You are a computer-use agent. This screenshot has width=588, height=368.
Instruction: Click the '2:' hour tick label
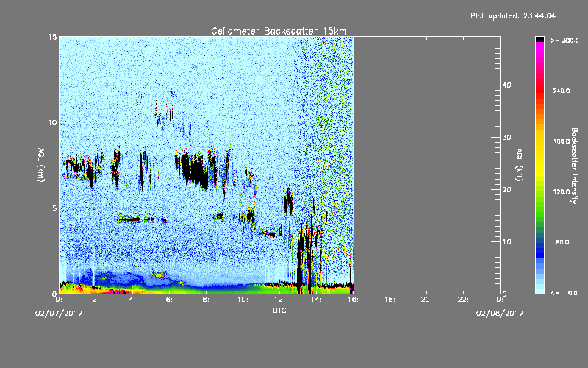click(x=96, y=300)
